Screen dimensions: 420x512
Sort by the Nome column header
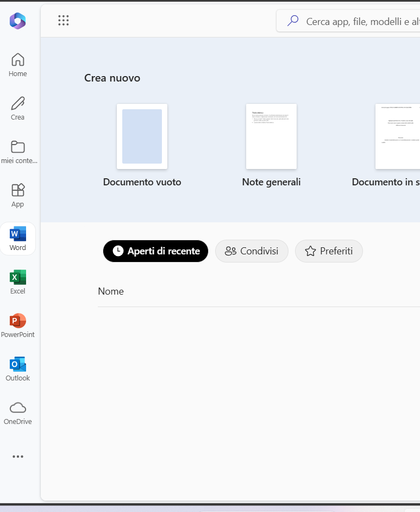click(111, 291)
